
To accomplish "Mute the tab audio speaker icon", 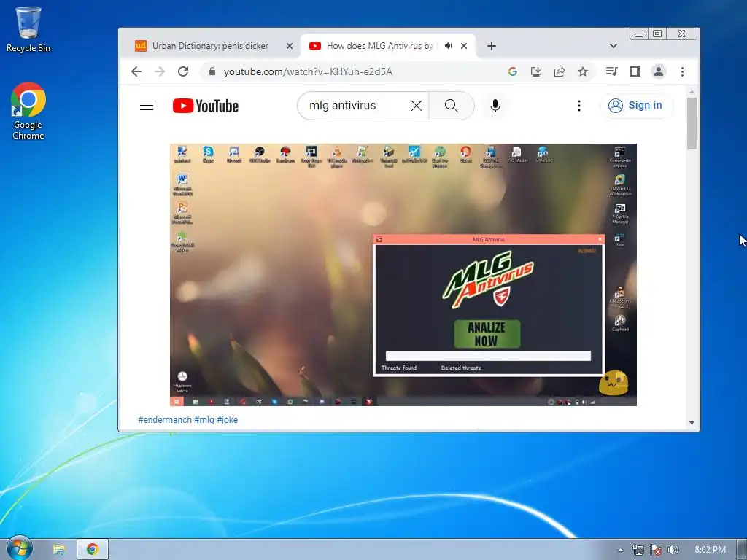I will point(449,46).
